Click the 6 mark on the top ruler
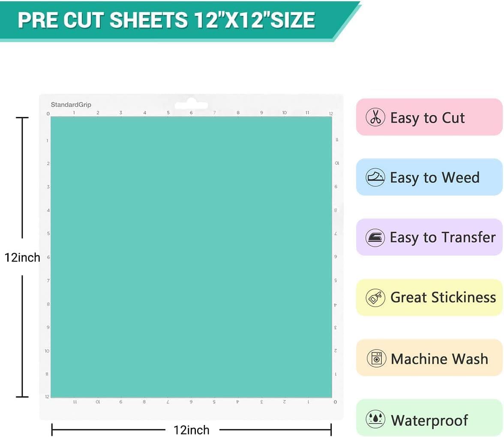 point(191,113)
